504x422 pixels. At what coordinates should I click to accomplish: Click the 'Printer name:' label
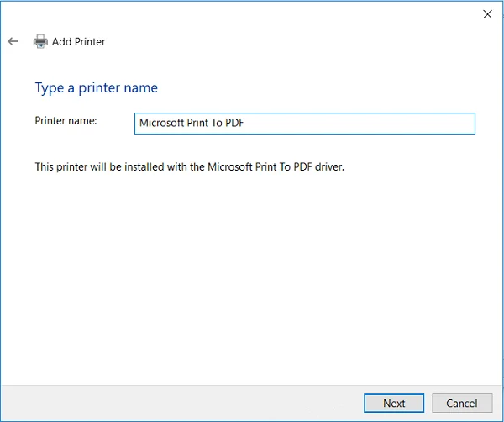click(x=66, y=120)
